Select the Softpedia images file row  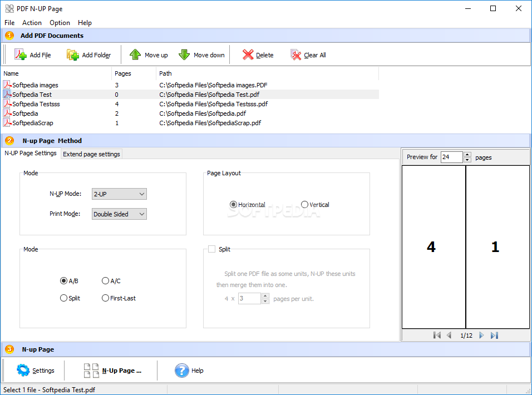coord(190,85)
